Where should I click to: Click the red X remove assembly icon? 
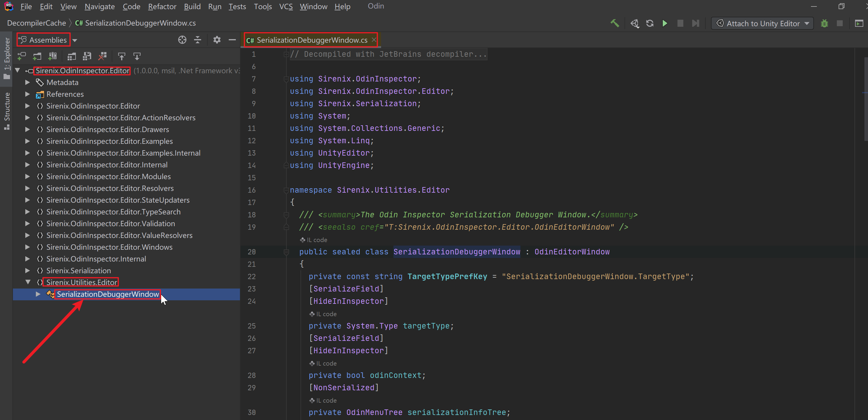pos(102,56)
